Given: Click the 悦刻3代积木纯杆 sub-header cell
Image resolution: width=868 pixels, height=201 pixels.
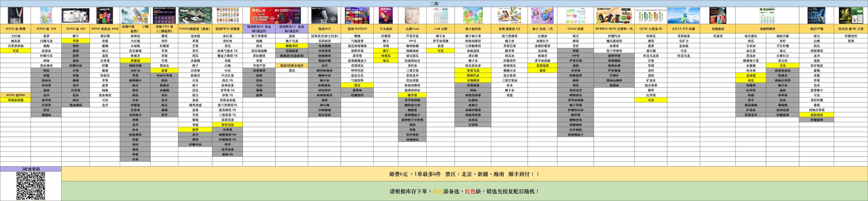Looking at the screenshot, I should (292, 66).
